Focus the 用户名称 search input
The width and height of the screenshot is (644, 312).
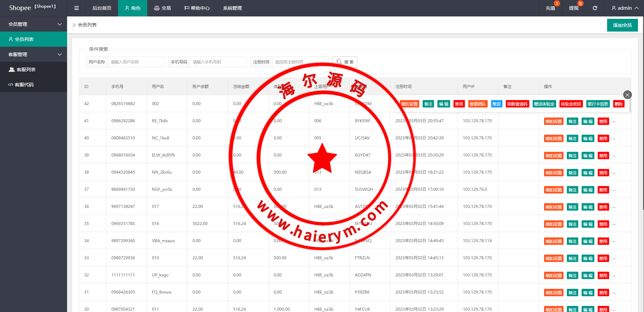point(136,62)
